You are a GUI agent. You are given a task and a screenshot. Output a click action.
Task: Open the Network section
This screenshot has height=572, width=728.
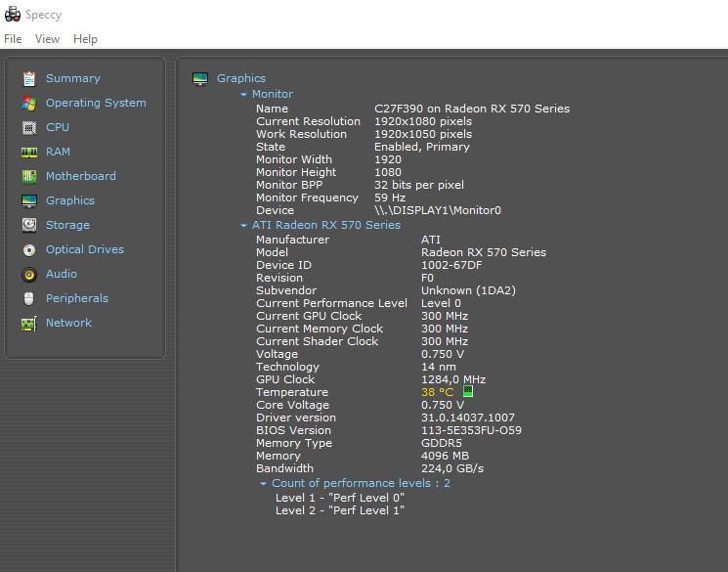(x=68, y=323)
